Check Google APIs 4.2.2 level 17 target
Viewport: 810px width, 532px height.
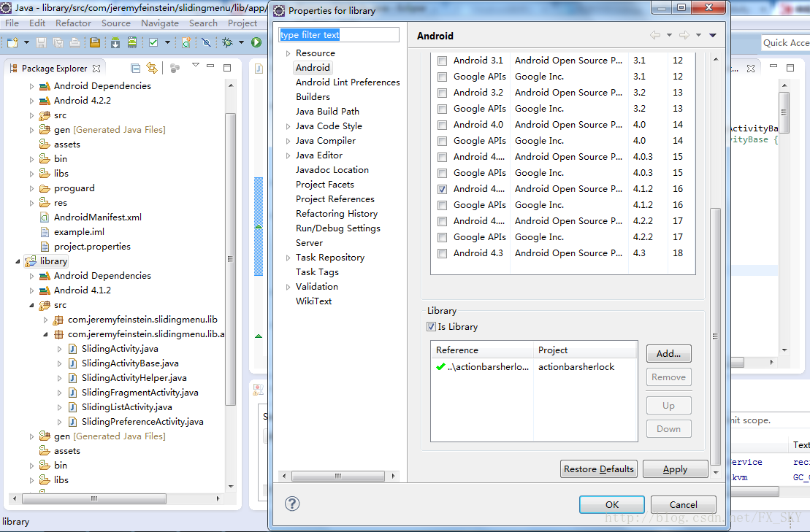coord(442,237)
